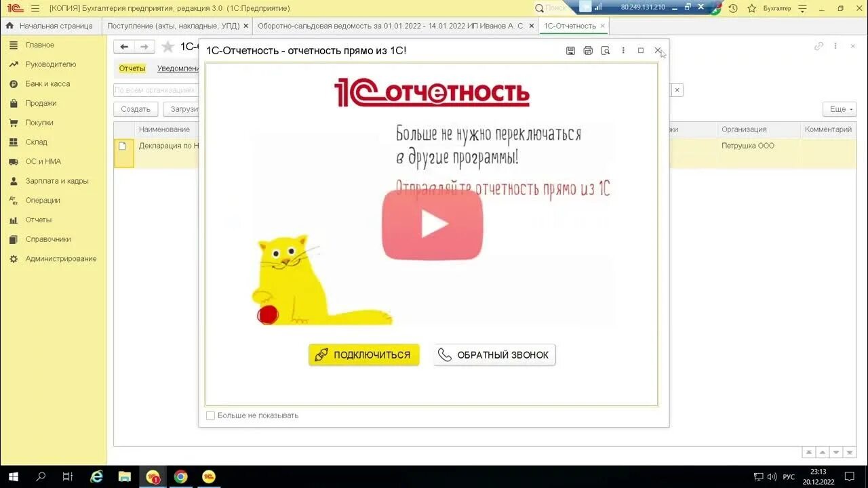
Task: Click the Комментарий column header
Action: pyautogui.click(x=828, y=129)
